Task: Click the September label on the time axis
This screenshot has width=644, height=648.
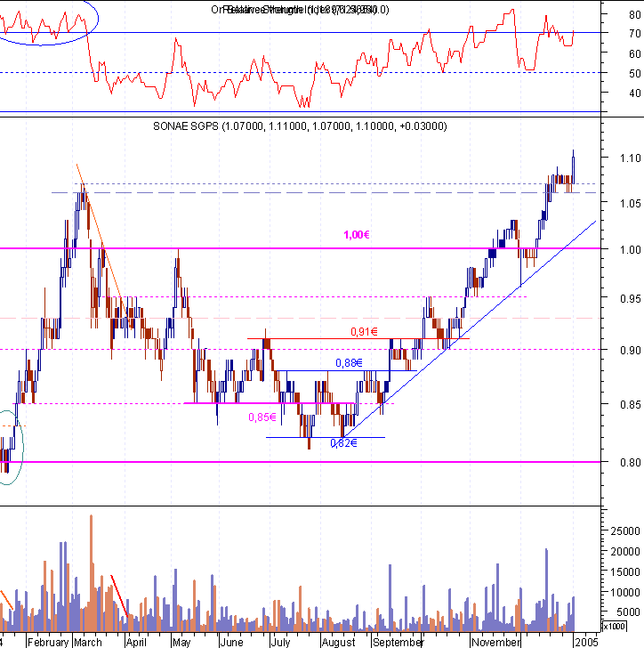Action: (x=398, y=643)
